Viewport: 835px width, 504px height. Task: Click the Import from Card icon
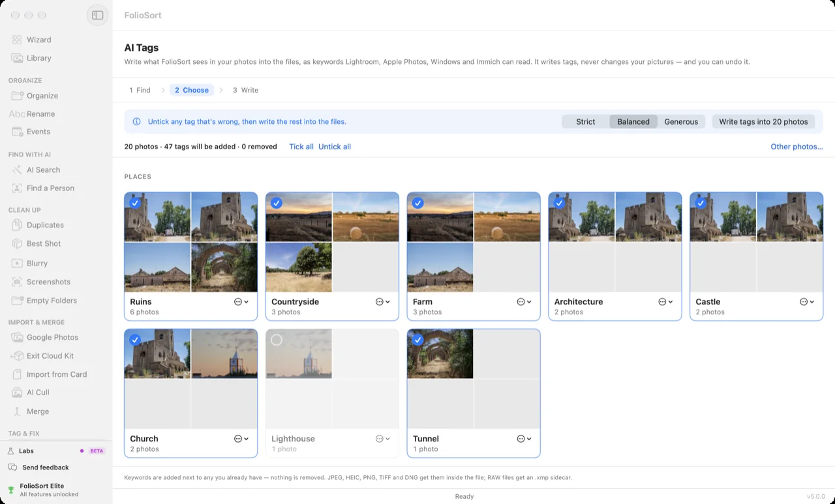pos(17,375)
